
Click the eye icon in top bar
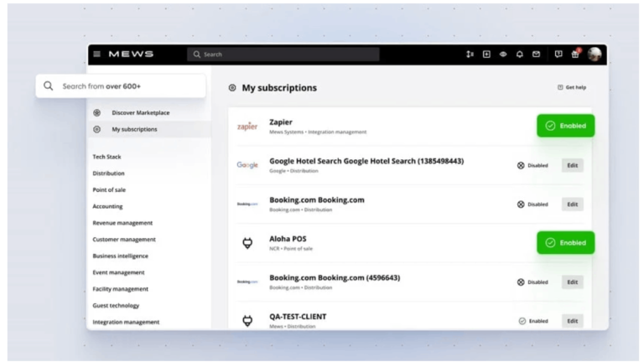503,54
